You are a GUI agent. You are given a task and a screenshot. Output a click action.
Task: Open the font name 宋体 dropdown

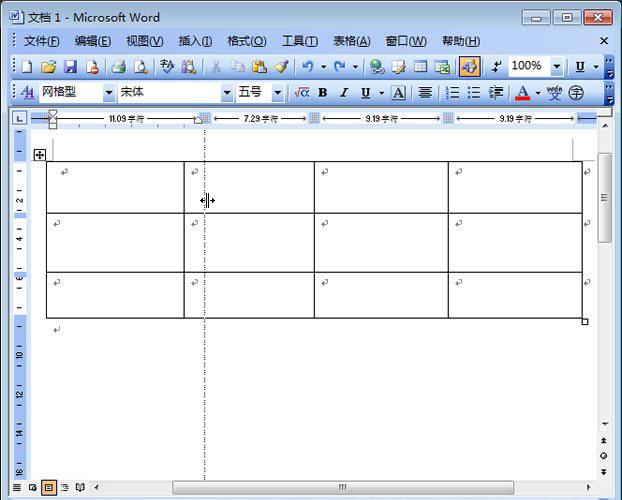227,93
